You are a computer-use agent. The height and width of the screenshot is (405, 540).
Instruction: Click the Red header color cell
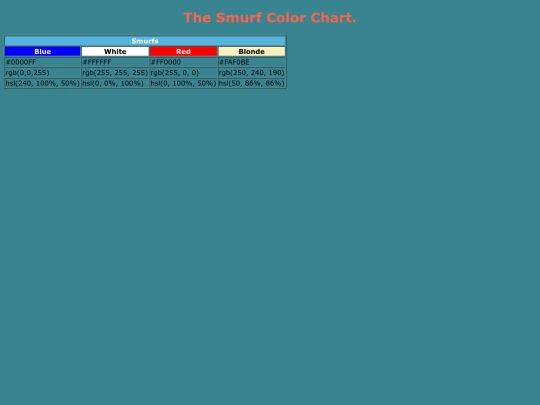[183, 52]
